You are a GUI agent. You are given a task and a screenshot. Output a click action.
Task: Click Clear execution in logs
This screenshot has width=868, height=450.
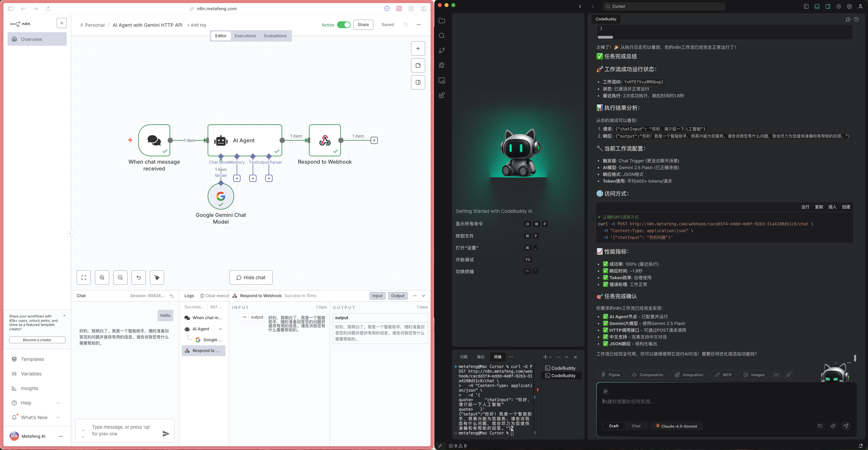[215, 296]
